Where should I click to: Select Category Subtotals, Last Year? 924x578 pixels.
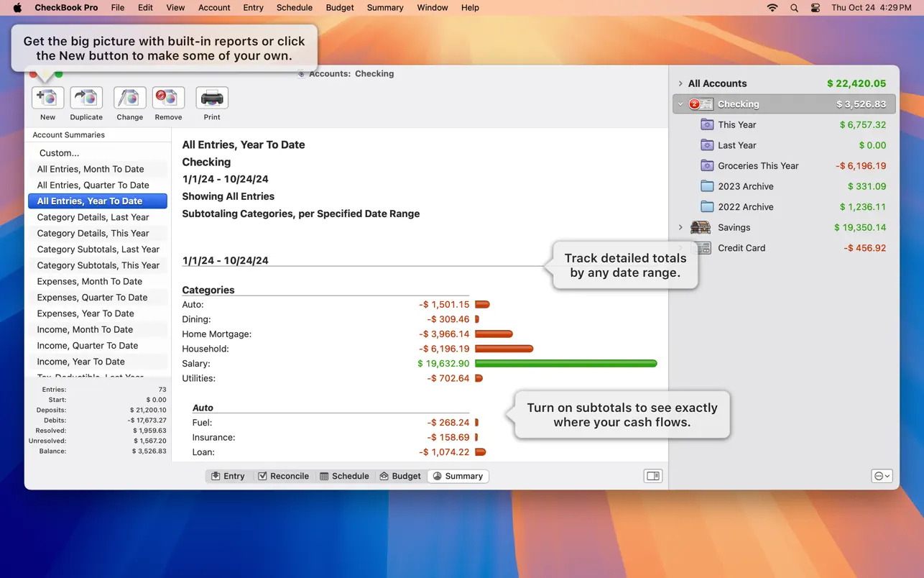98,249
